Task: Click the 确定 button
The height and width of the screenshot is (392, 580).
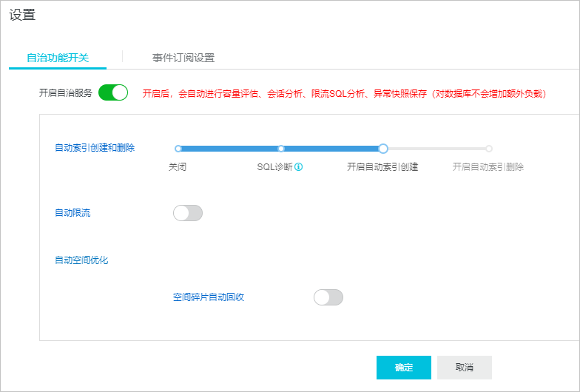Action: [404, 367]
